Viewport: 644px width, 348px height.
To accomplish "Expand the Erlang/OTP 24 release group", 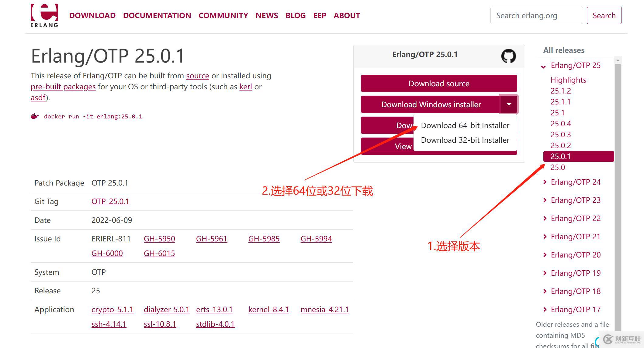I will (545, 182).
